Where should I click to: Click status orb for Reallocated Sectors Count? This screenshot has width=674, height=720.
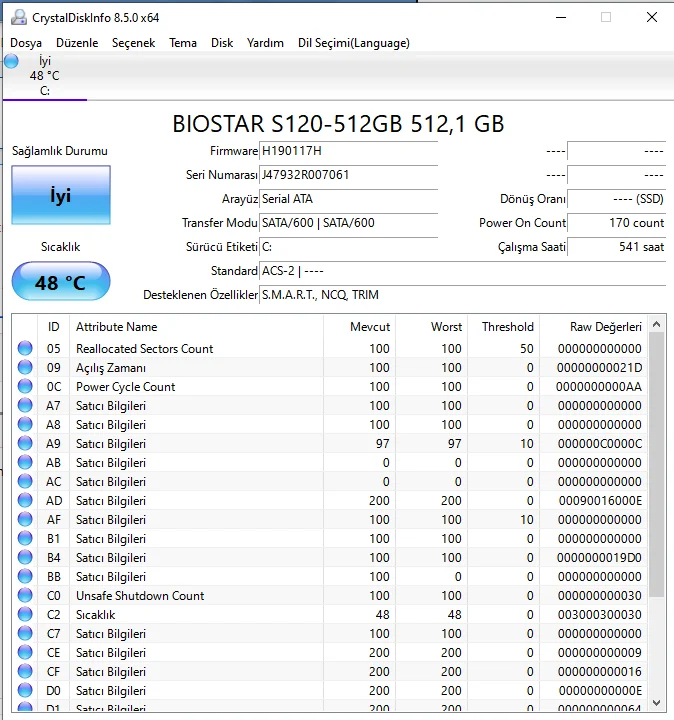point(25,349)
